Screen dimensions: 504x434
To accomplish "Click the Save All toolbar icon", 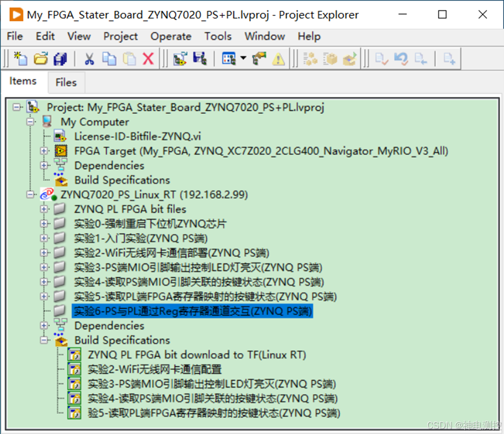I will 60,59.
